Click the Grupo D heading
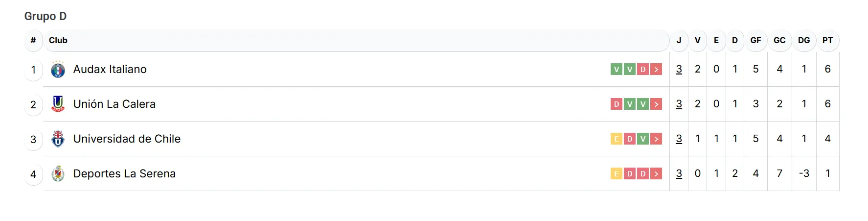 46,16
